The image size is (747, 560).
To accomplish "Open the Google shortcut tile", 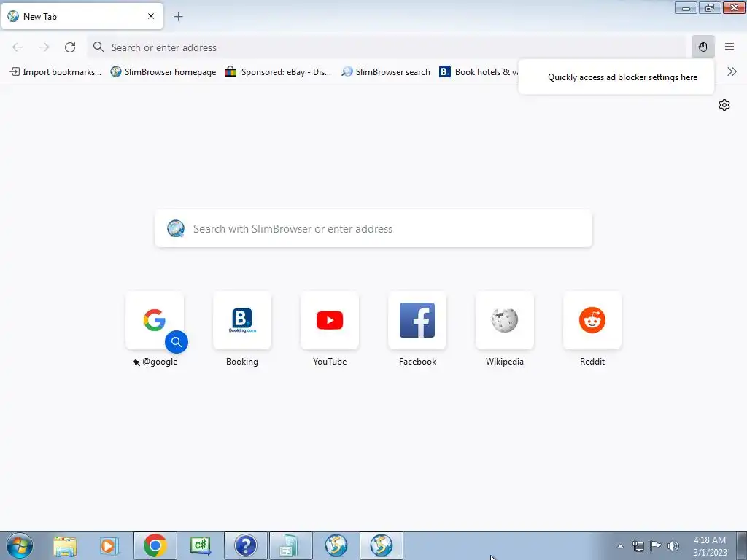I will click(155, 320).
